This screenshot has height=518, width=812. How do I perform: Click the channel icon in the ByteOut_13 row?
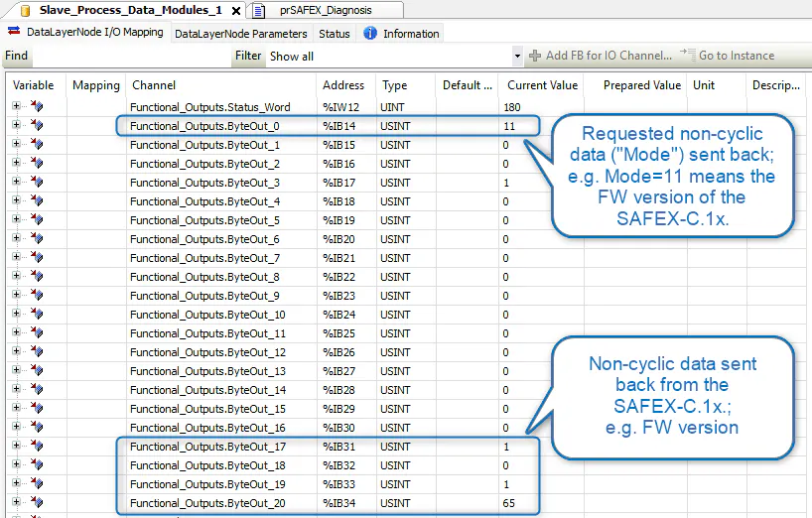pyautogui.click(x=38, y=371)
